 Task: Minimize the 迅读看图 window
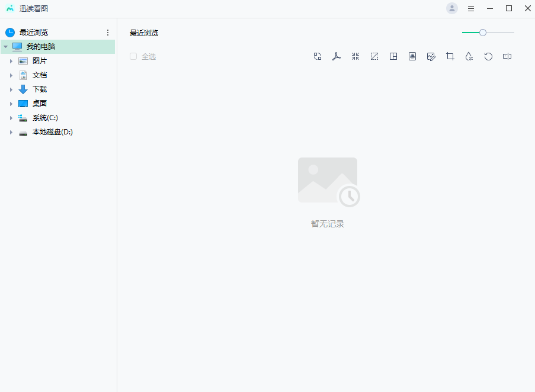coord(490,8)
